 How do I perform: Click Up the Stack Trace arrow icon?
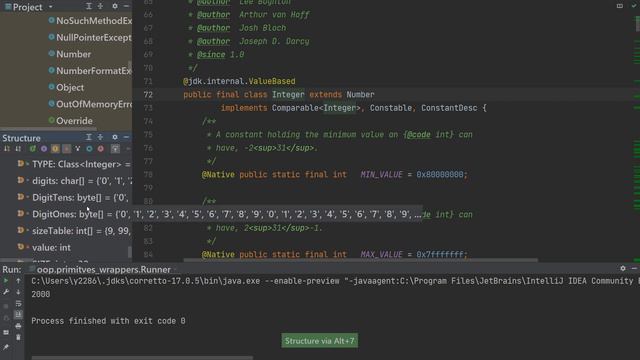tap(18, 281)
